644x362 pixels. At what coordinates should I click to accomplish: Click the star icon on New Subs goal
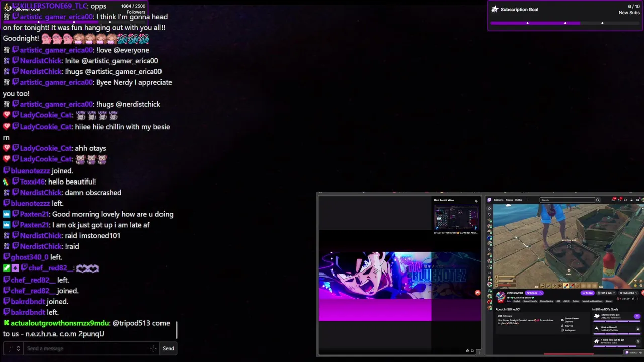(638, 341)
